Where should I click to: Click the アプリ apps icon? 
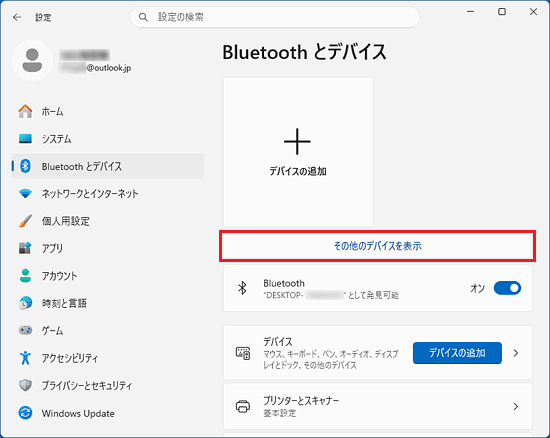25,248
